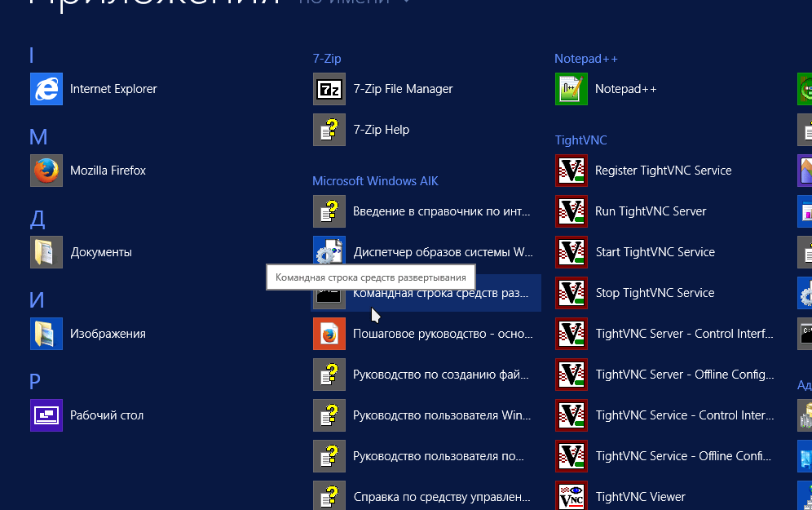The image size is (812, 510).
Task: Click Register TightVNC Service icon
Action: point(571,171)
